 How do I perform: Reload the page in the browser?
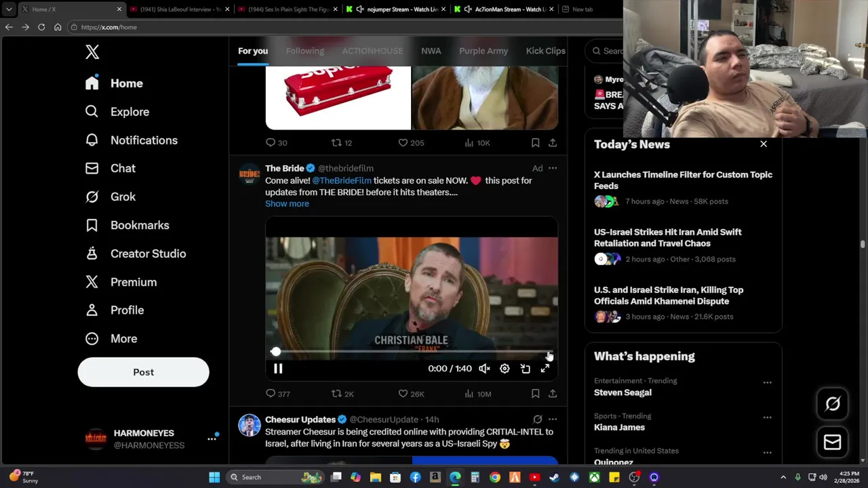pos(41,27)
